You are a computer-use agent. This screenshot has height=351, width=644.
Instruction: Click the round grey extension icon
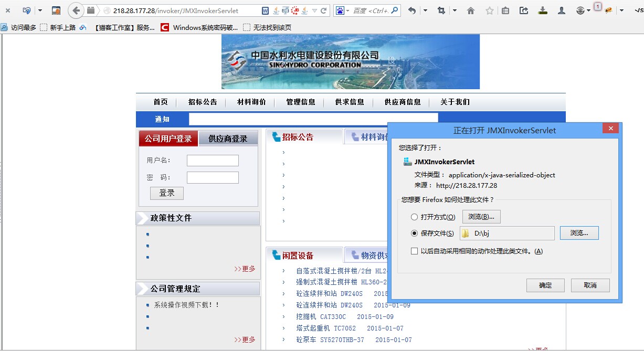(x=580, y=10)
